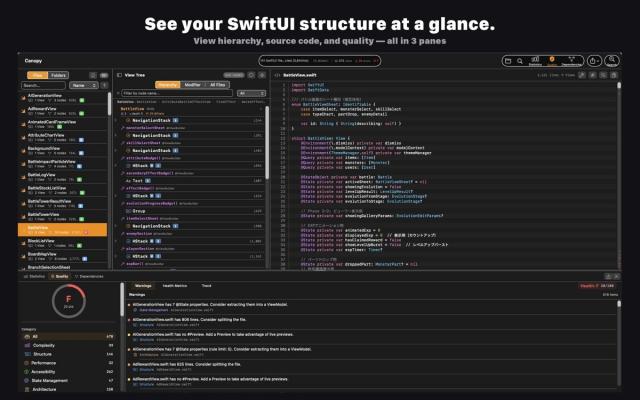
Task: Select State Management category
Action: pyautogui.click(x=68, y=380)
